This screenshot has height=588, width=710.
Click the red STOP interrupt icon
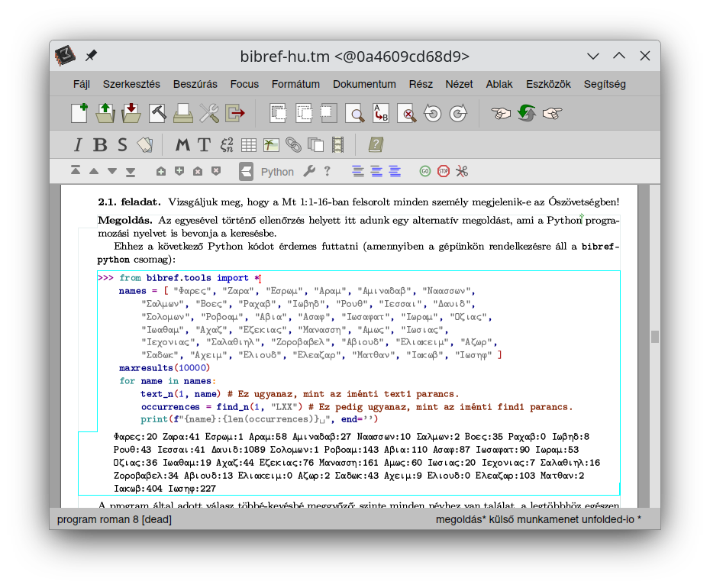tap(444, 171)
